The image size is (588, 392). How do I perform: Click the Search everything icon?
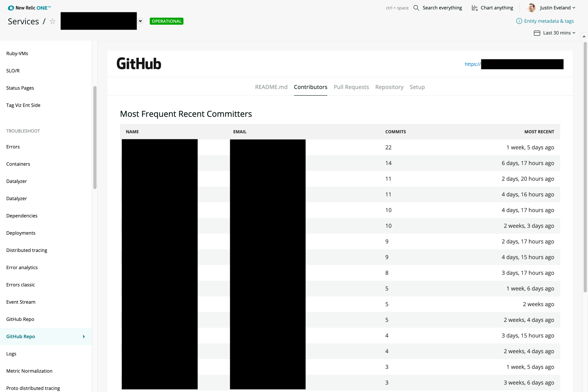416,7
